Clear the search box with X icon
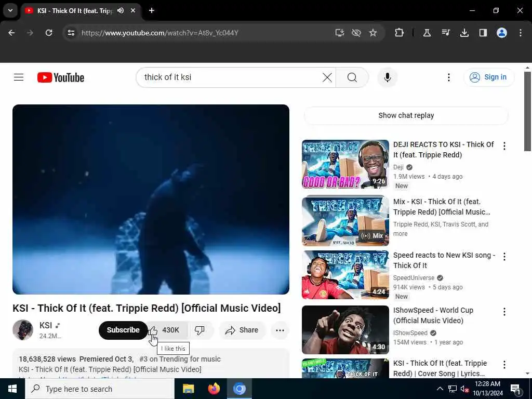532x399 pixels. click(x=327, y=77)
